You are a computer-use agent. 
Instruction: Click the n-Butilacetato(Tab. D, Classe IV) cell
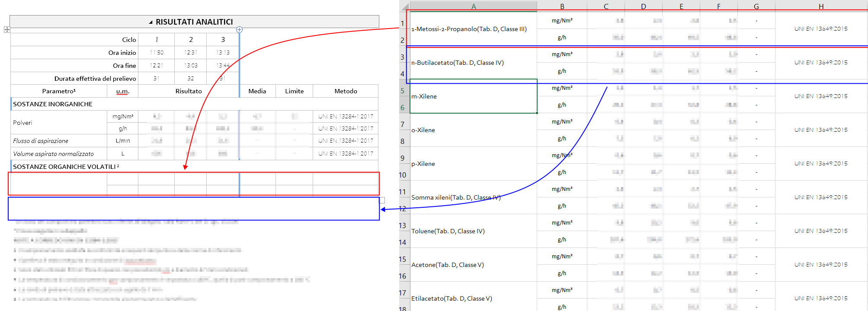[x=474, y=63]
